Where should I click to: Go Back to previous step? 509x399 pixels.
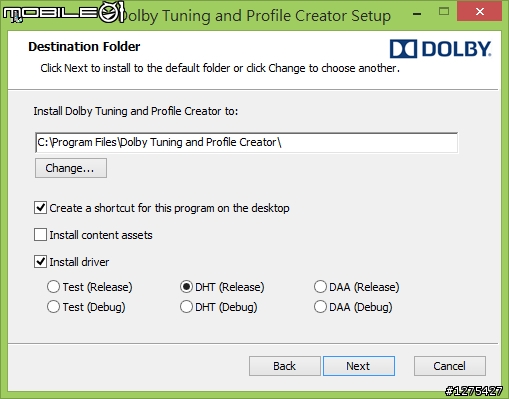click(x=284, y=366)
